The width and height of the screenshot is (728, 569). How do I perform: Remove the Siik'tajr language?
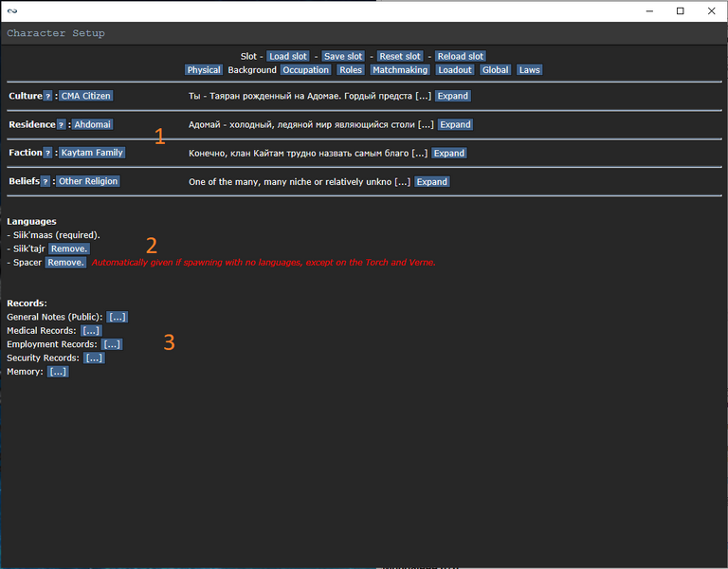click(x=68, y=248)
